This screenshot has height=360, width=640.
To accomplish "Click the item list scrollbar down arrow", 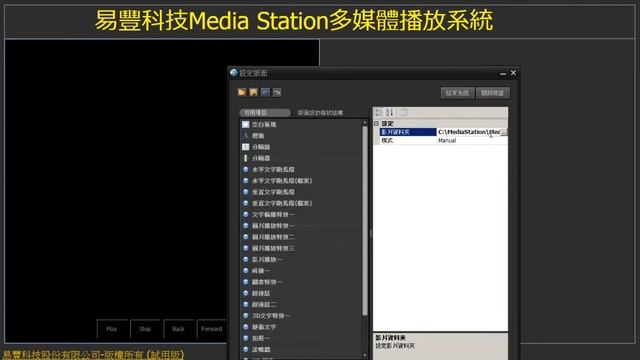I will tap(364, 355).
